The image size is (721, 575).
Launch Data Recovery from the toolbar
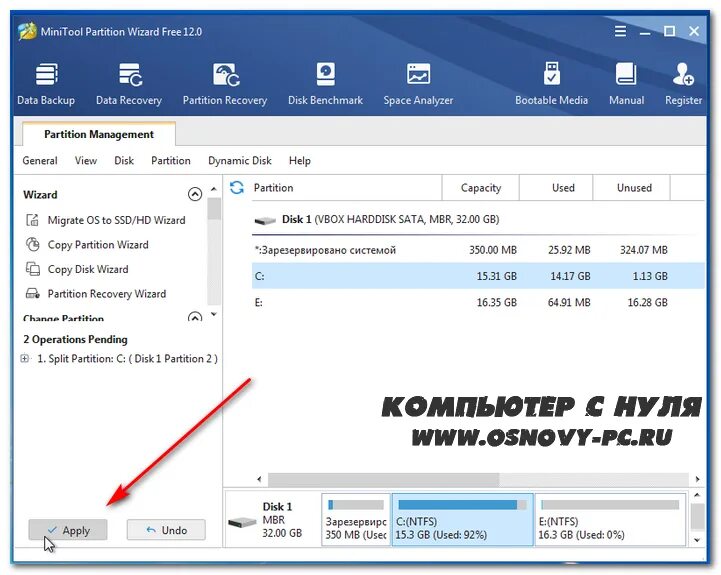tap(129, 84)
